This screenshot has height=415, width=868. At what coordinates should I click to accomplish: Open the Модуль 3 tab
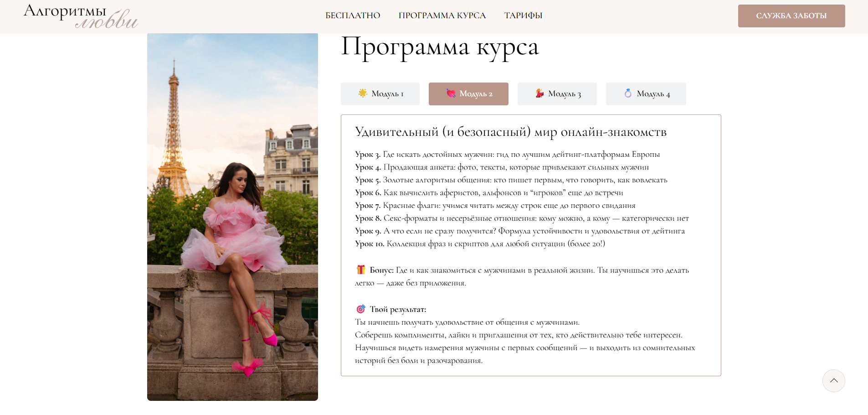click(x=557, y=94)
